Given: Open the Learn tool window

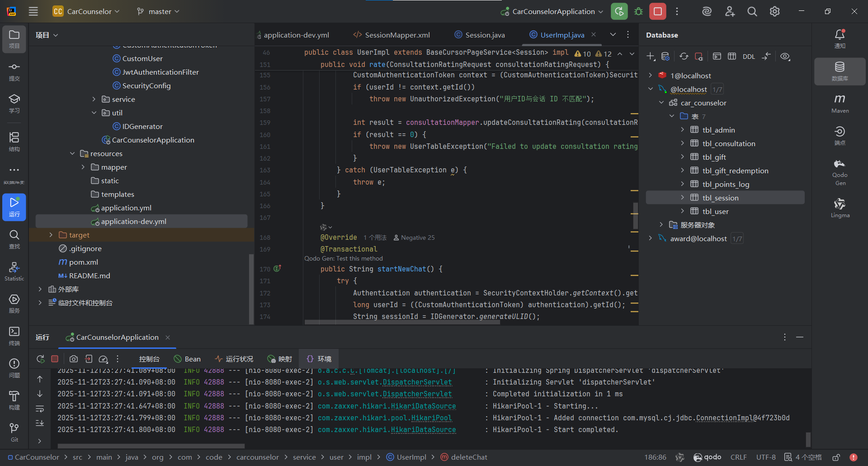Looking at the screenshot, I should (x=14, y=104).
